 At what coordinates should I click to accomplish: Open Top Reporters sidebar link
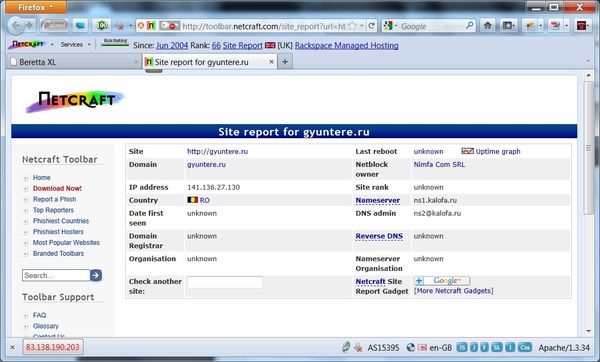coord(53,210)
